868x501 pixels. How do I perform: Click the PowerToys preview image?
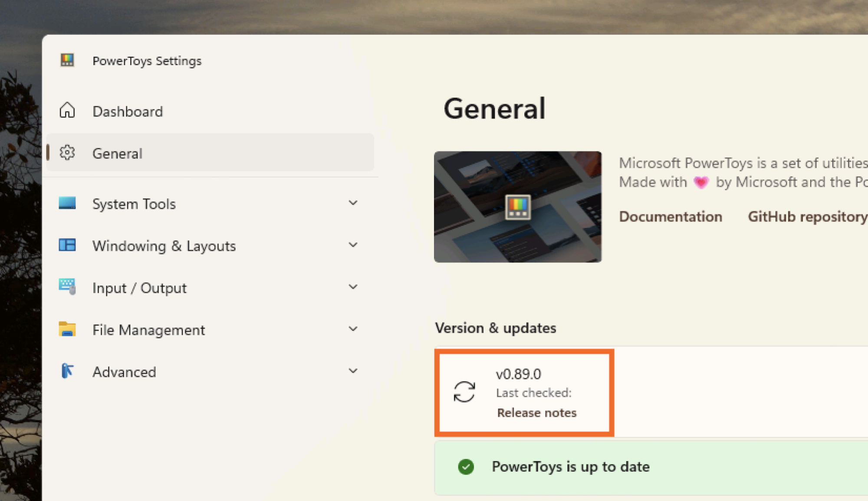point(518,207)
